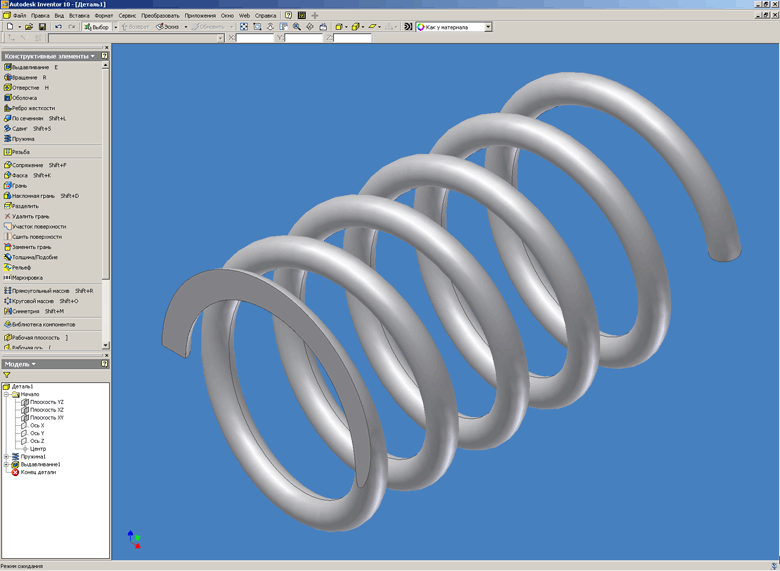This screenshot has width=780, height=571.
Task: Select Ось X in browser
Action: tap(33, 425)
